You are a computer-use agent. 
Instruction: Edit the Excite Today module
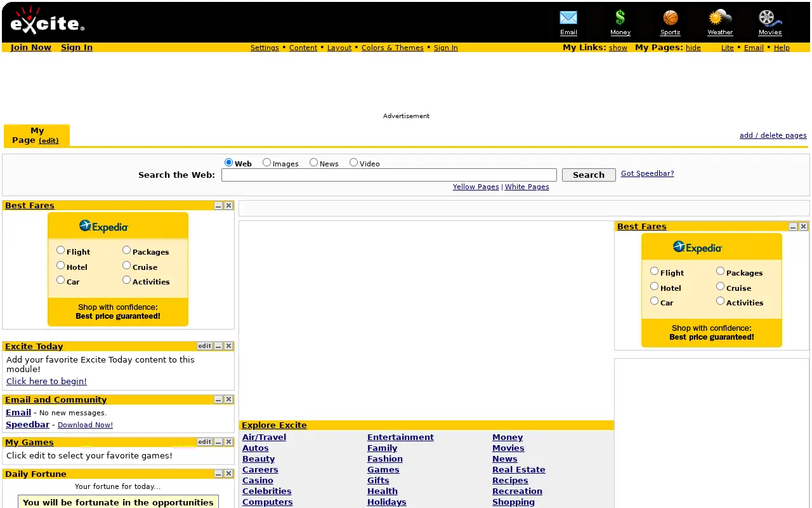204,346
